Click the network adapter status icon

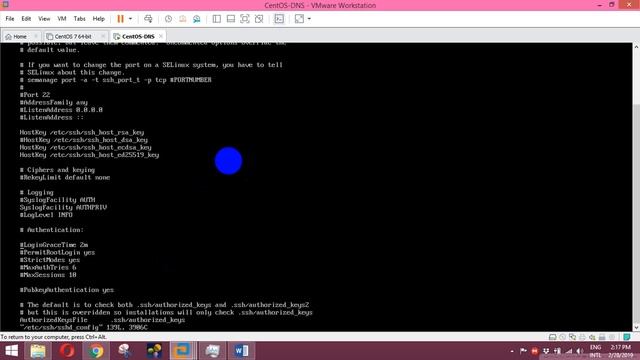(572, 337)
